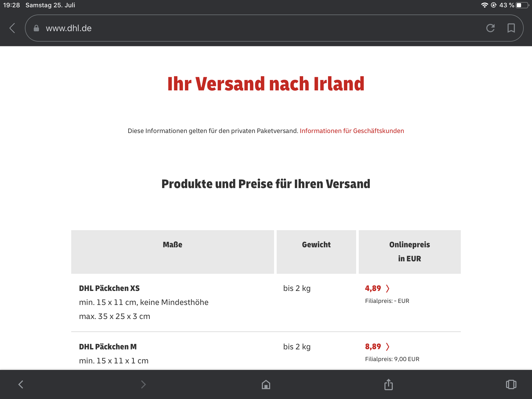
Task: Click 'min. 15 x 11 cm, keine Mindesthöhe' text
Action: pyautogui.click(x=144, y=302)
